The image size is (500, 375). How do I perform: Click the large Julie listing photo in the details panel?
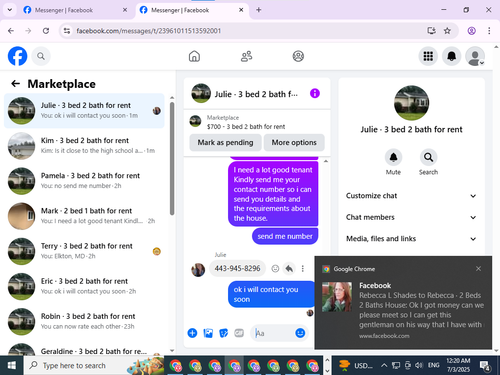point(411,103)
